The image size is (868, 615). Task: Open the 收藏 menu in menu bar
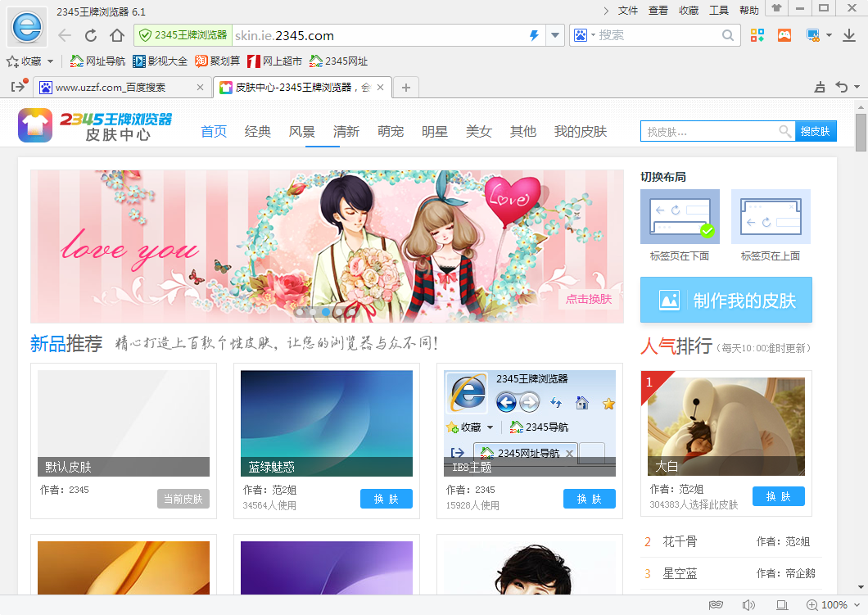(x=689, y=11)
